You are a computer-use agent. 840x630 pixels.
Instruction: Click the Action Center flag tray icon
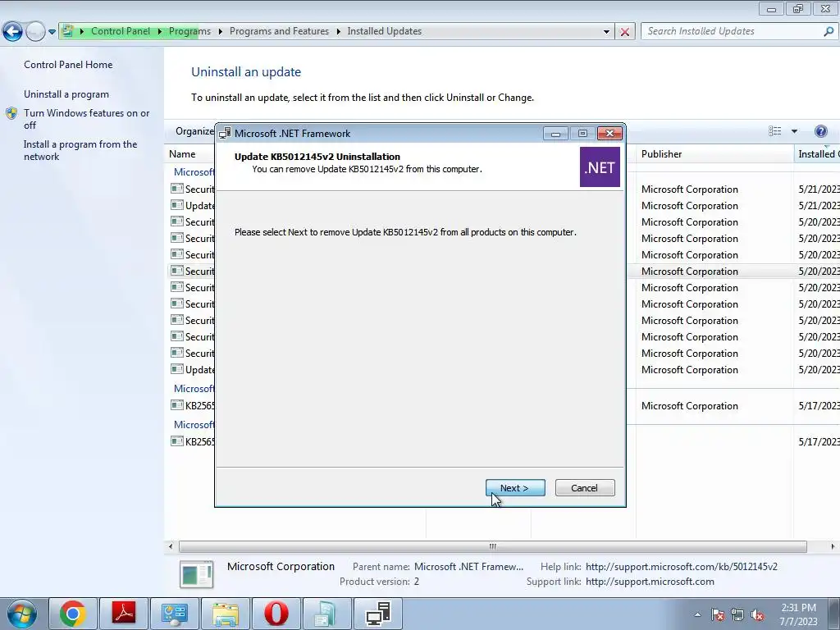pyautogui.click(x=718, y=614)
